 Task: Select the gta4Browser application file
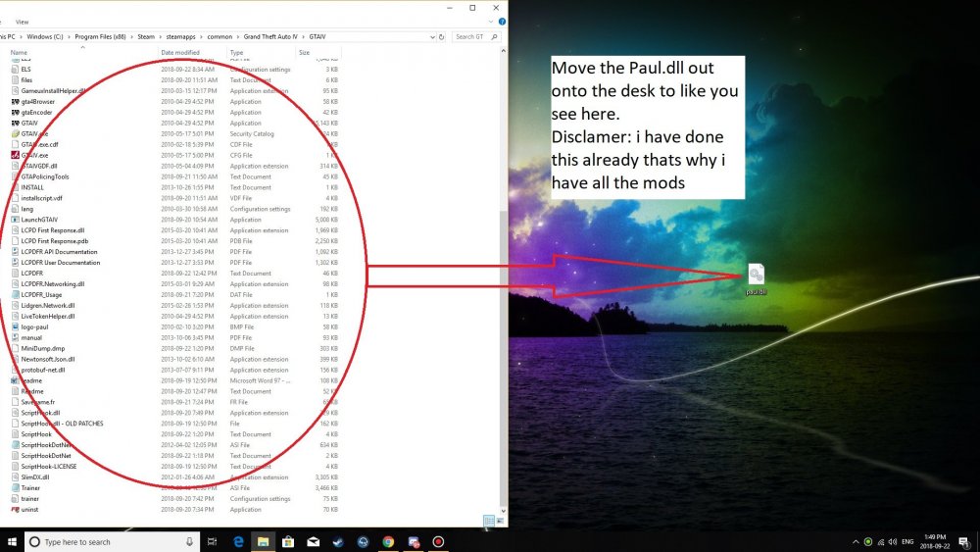(37, 101)
